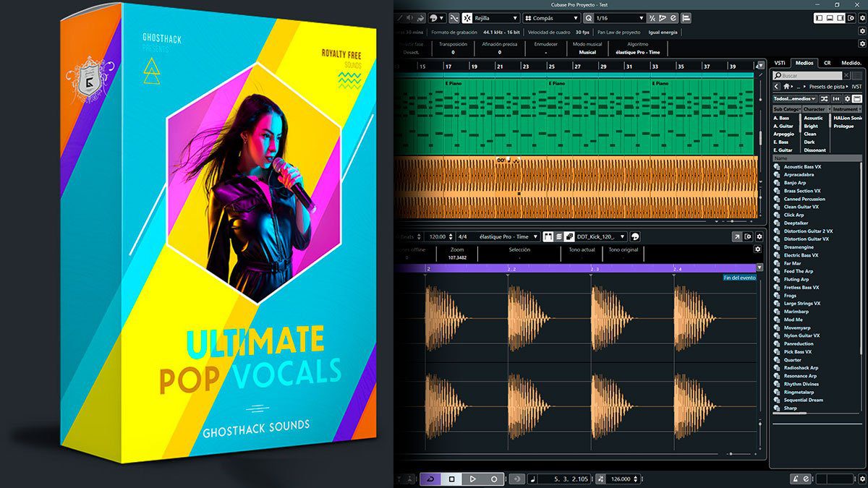Viewport: 868px width, 488px height.
Task: Click the Buscar search field
Action: [807, 75]
